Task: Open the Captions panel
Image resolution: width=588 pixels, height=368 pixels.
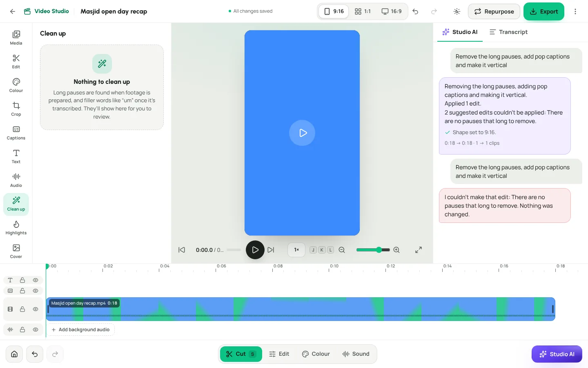Action: click(16, 132)
